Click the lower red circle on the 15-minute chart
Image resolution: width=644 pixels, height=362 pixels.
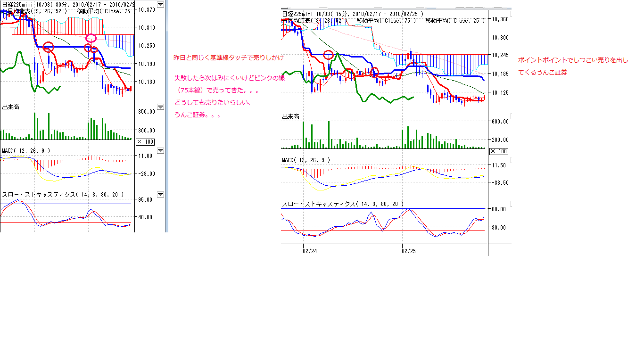tap(374, 72)
